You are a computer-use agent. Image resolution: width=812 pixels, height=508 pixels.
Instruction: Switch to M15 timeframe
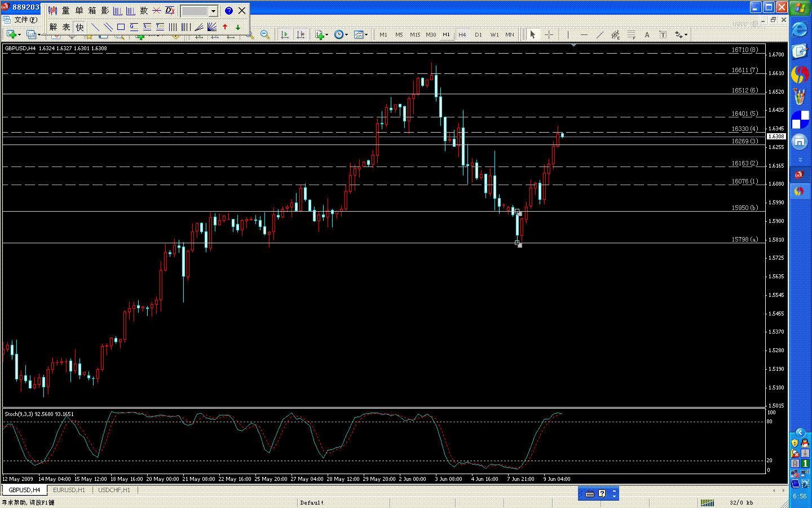(x=415, y=34)
